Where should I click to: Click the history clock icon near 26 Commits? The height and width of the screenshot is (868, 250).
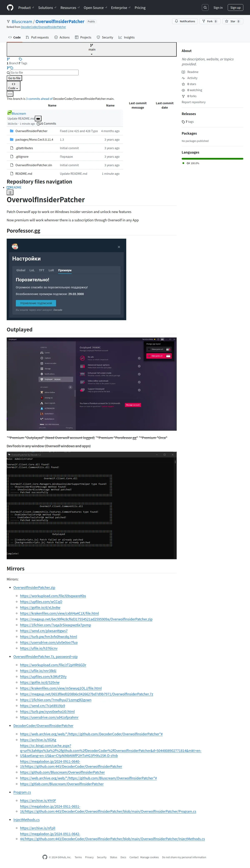[38, 124]
